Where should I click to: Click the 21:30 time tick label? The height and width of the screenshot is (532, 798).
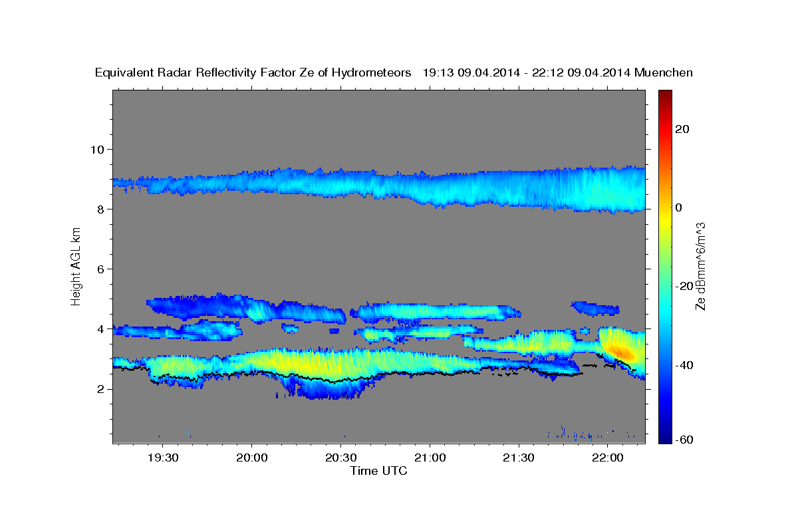coord(518,459)
